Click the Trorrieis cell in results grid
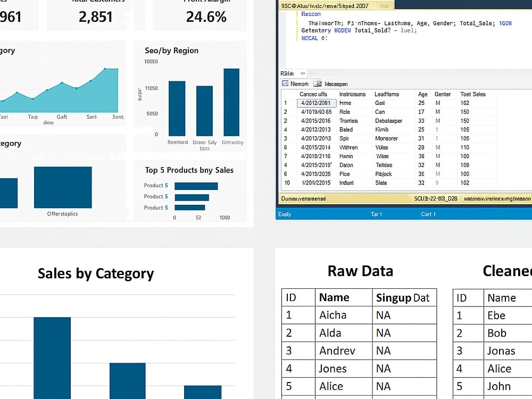532x399 pixels. click(348, 121)
